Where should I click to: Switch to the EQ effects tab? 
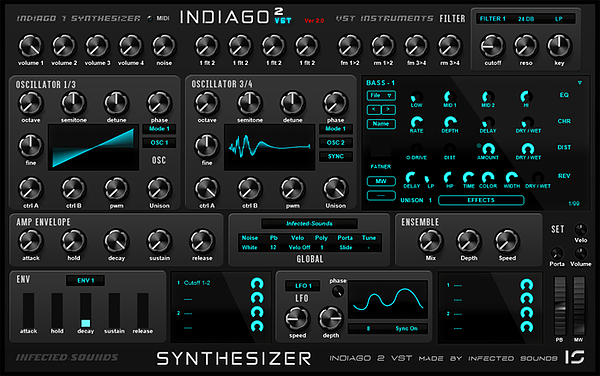tap(564, 95)
